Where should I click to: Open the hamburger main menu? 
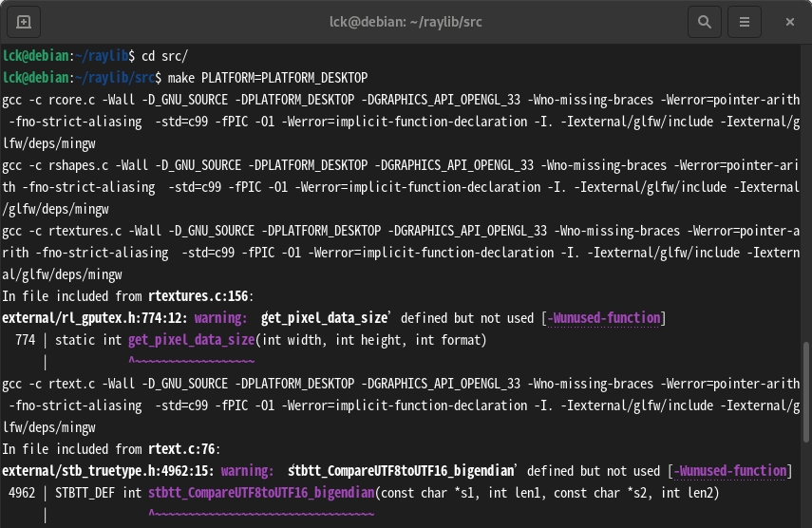pyautogui.click(x=745, y=22)
